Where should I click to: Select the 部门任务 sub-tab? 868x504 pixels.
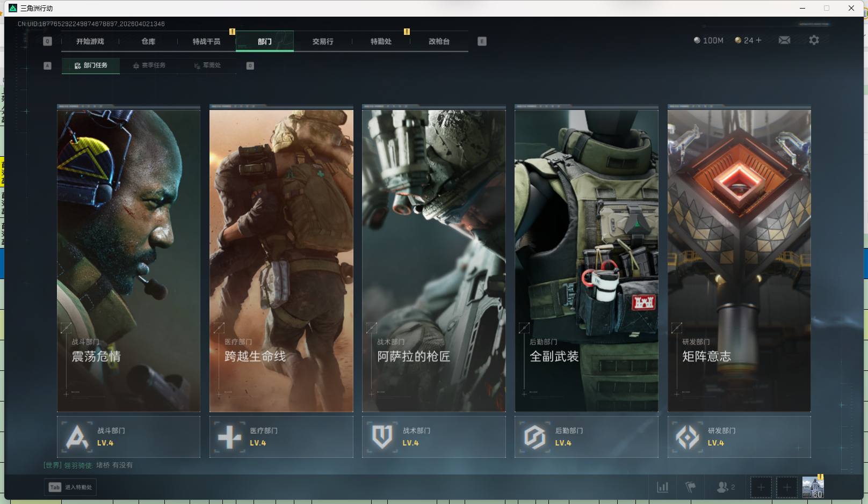(x=91, y=65)
